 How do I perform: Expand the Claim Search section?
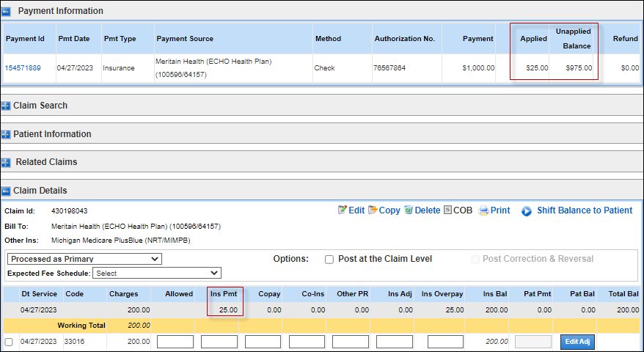(7, 106)
